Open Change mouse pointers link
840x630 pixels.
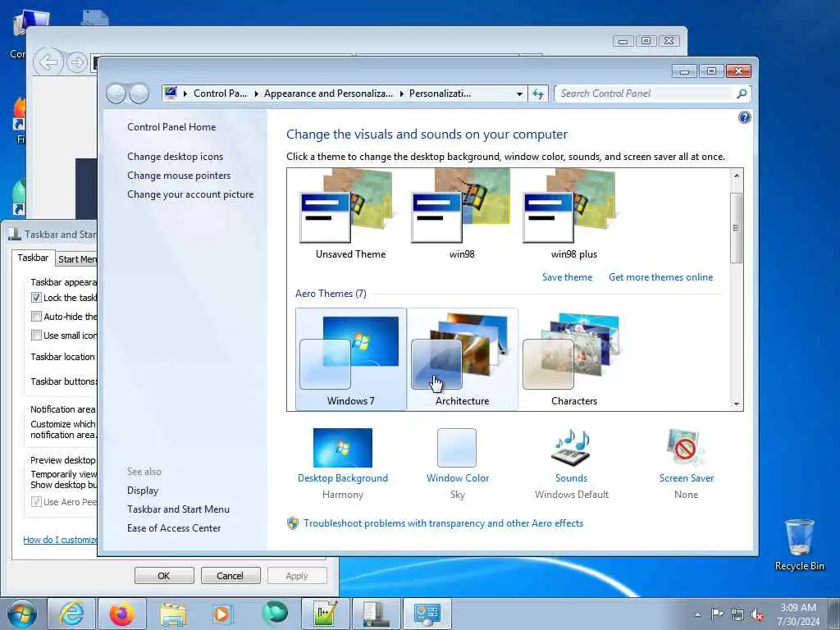tap(179, 176)
